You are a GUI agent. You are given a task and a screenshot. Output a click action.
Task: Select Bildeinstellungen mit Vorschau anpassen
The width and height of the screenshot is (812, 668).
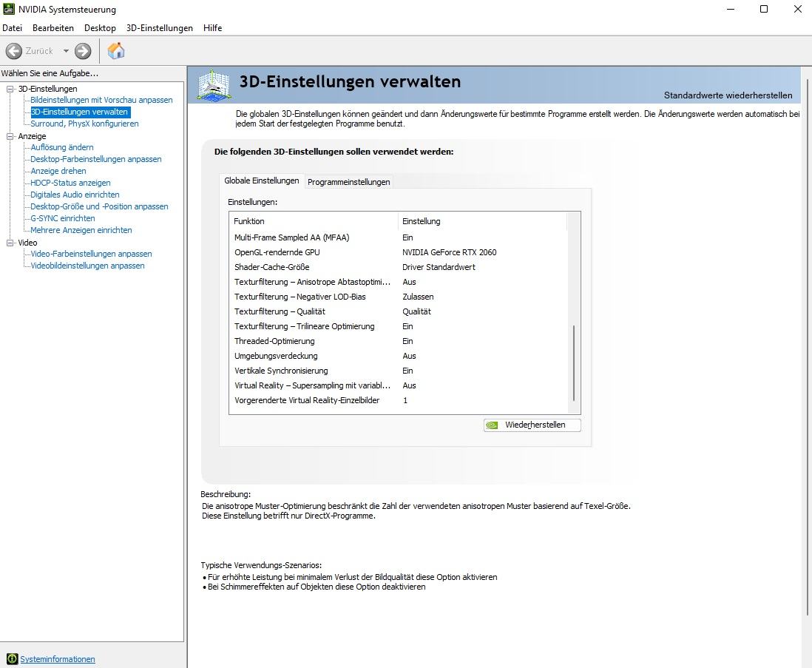point(101,100)
